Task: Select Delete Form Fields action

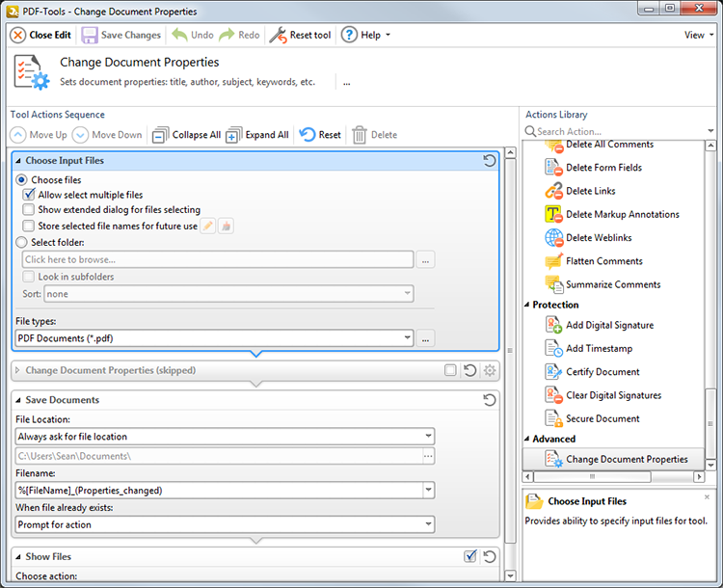Action: point(603,168)
